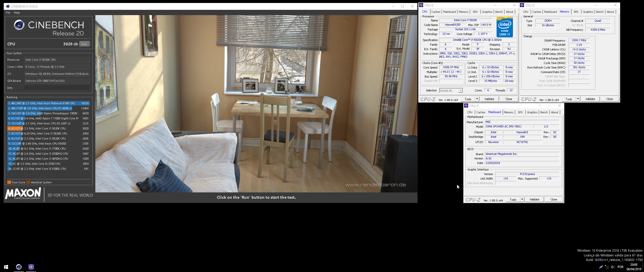Screen dimensions: 644x272
Task: Switch to Caches tab in CPU window
Action: 436,12
